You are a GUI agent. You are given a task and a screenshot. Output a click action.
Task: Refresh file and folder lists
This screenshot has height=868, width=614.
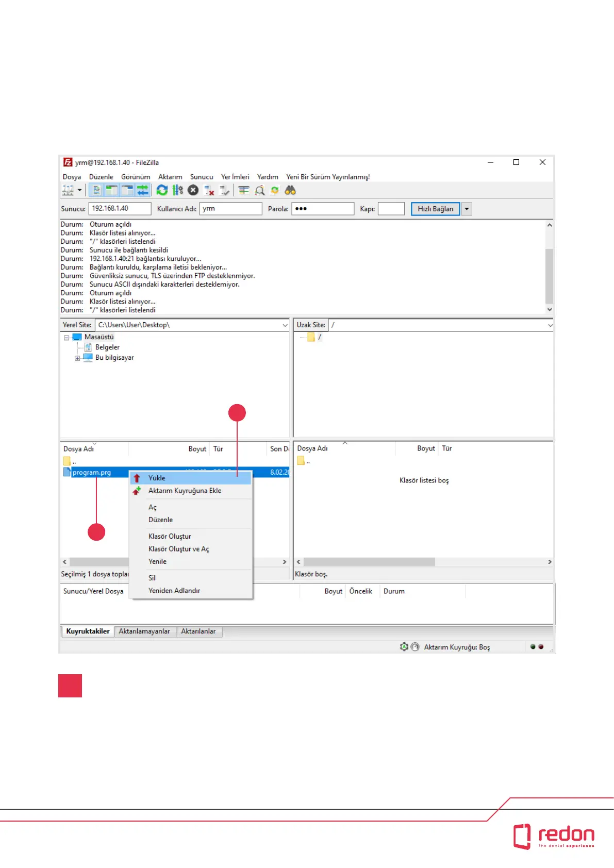[x=162, y=190]
